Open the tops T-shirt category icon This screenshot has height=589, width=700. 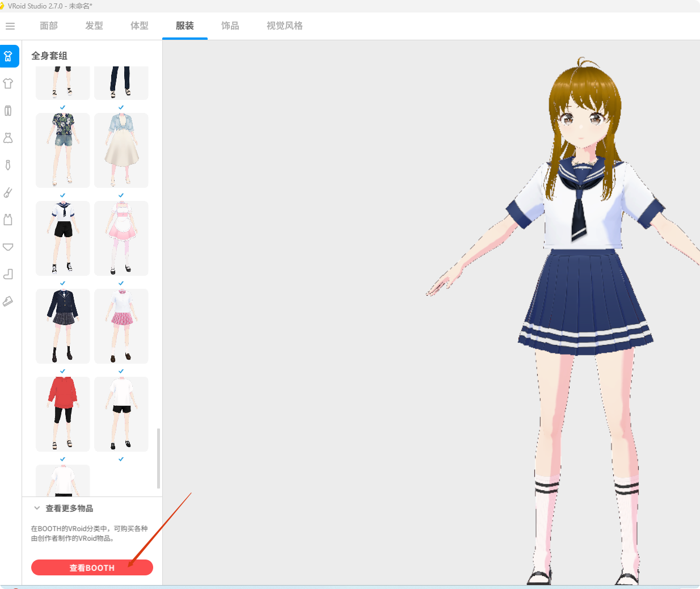8,83
